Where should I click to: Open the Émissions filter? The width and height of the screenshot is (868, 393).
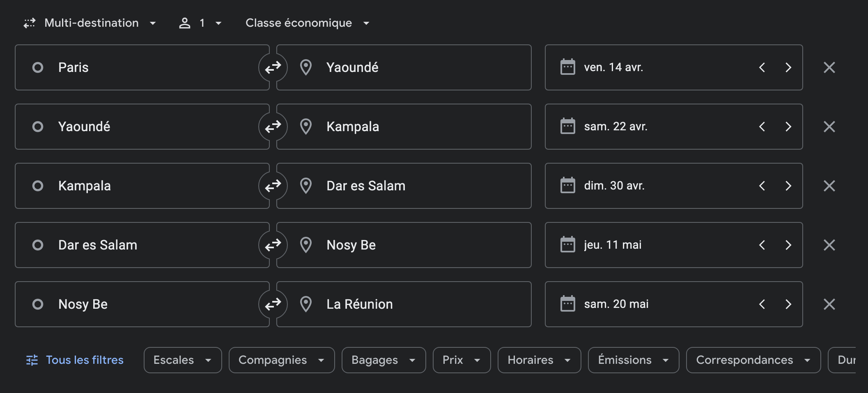634,360
